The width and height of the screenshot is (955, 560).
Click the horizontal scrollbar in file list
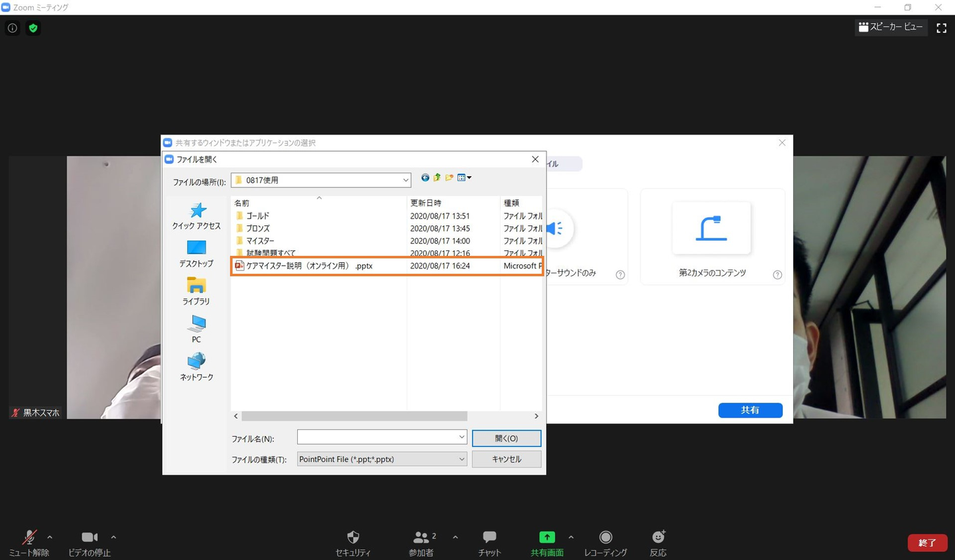[354, 416]
